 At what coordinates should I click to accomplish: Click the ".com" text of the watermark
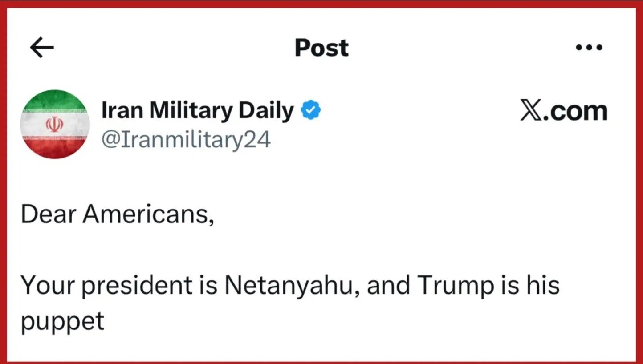[x=577, y=111]
